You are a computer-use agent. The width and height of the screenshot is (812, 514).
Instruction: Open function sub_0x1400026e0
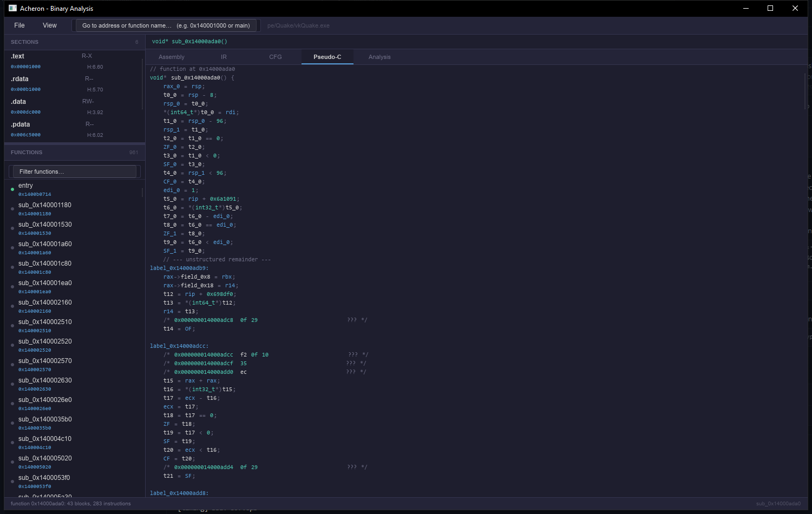pyautogui.click(x=74, y=404)
